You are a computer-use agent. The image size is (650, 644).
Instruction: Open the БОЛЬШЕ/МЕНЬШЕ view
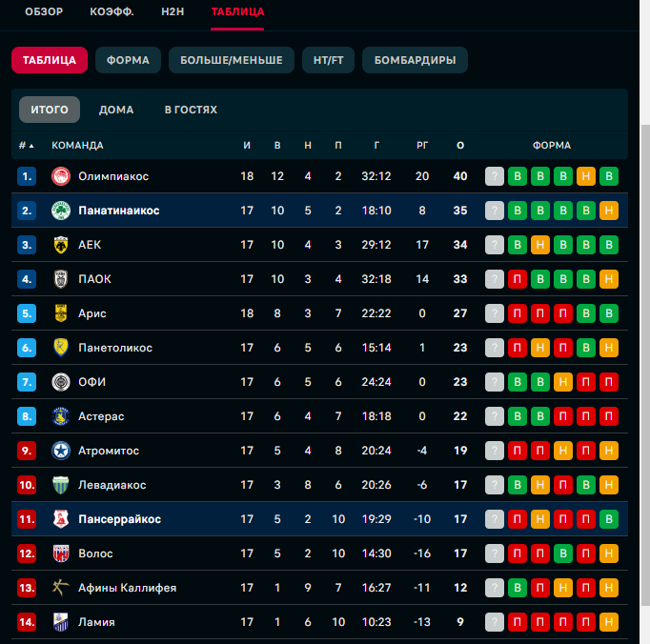(x=232, y=60)
